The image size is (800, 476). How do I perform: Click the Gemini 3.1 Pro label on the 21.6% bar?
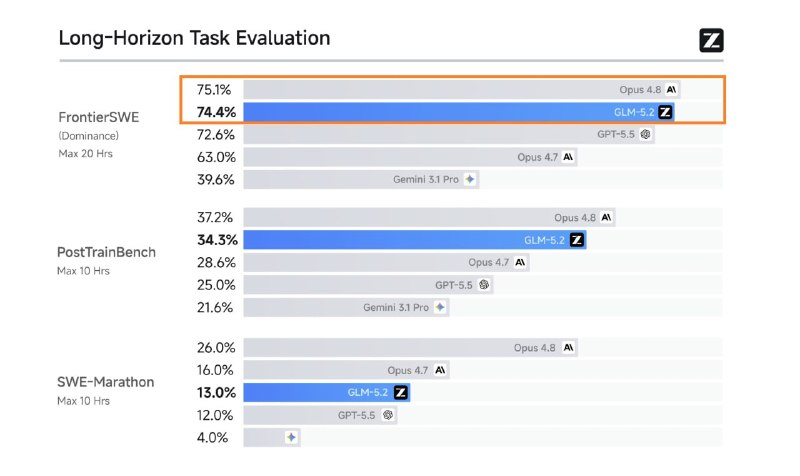click(396, 308)
